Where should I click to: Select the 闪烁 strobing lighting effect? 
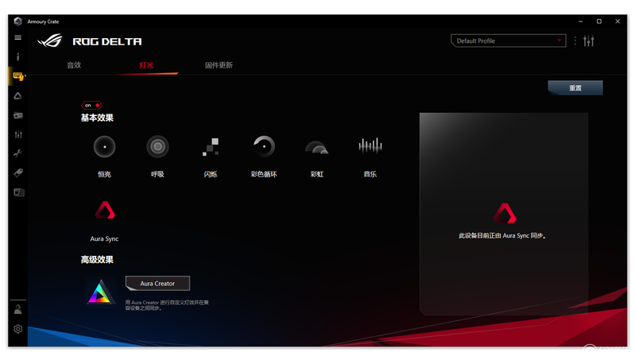(211, 147)
